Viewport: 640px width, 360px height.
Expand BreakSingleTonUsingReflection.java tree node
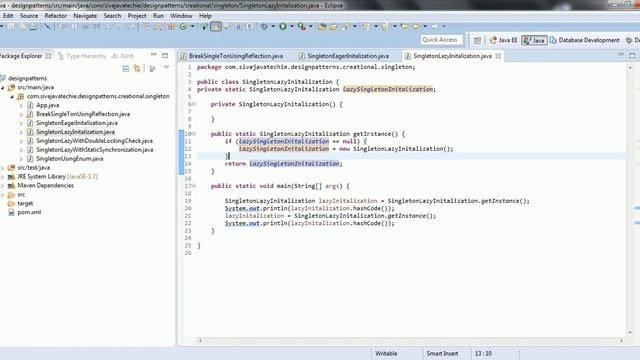21,114
